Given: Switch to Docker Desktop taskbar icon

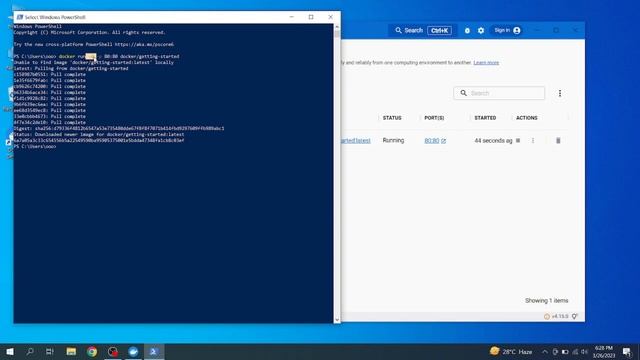Looking at the screenshot, I should coord(133,351).
